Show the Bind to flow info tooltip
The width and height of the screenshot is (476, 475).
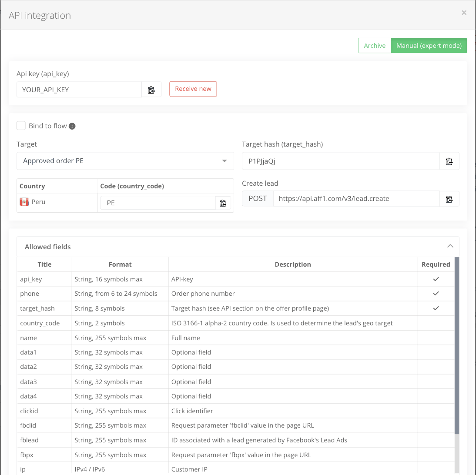coord(72,126)
